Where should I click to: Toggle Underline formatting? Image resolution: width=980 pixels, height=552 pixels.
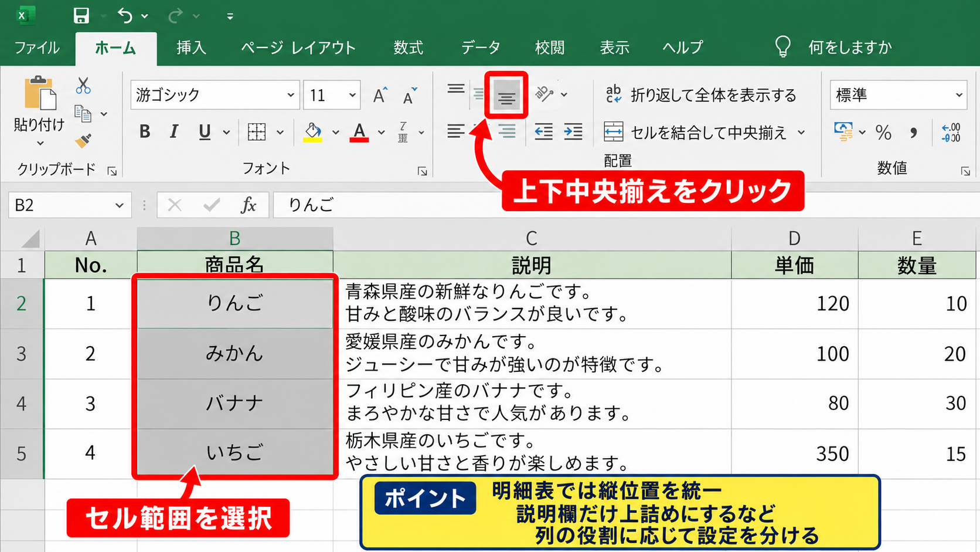[x=205, y=133]
